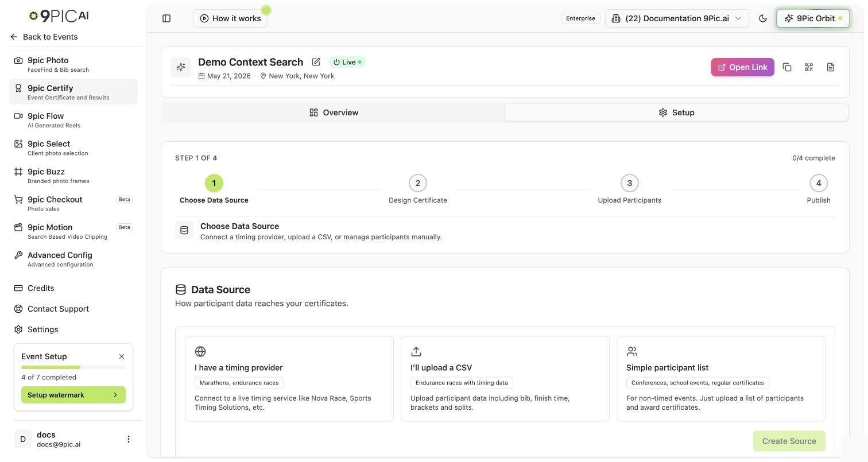Switch to the Overview tab
Image resolution: width=868 pixels, height=462 pixels.
tap(334, 112)
